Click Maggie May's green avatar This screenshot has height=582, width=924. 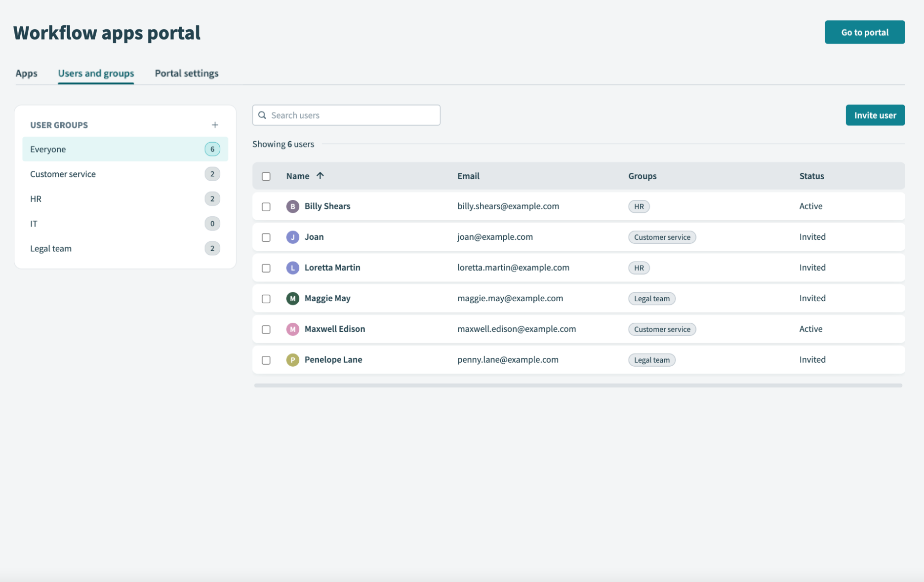pos(292,298)
